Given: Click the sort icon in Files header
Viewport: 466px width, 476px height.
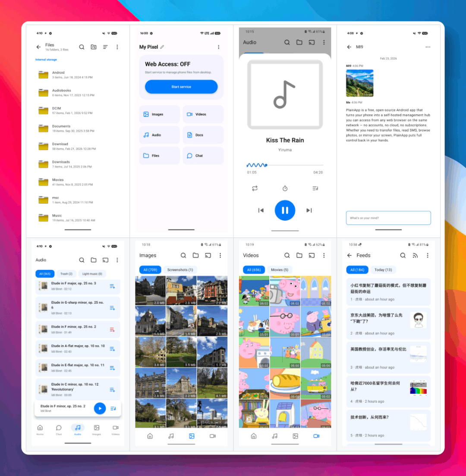Looking at the screenshot, I should click(x=105, y=47).
